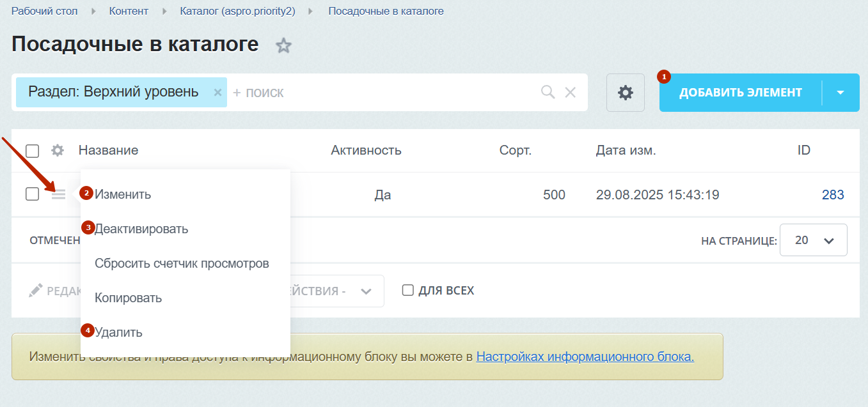Screen dimensions: 868x407
Task: Choose 'Деактивировать' from the context menu
Action: pyautogui.click(x=141, y=229)
